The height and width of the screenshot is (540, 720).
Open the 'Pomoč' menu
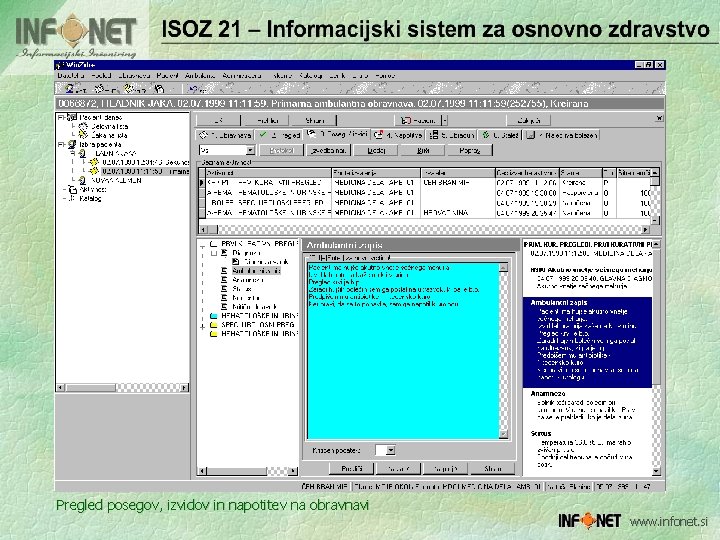[385, 75]
